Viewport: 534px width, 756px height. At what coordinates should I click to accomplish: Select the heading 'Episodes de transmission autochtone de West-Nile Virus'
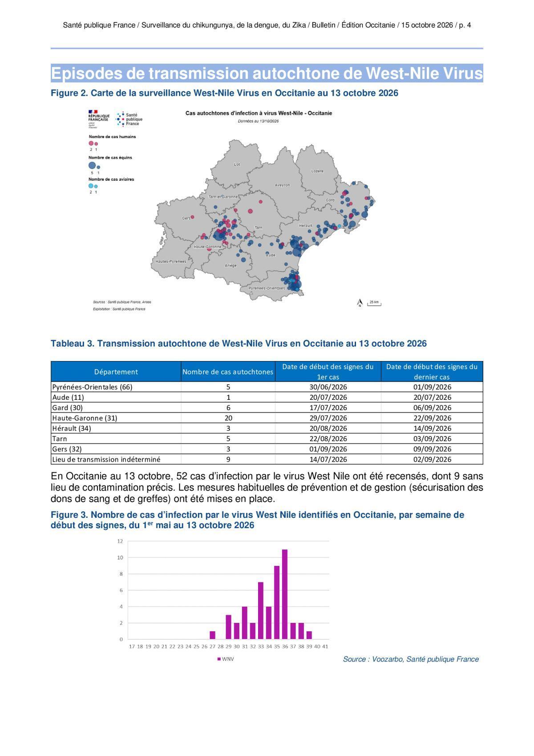tap(267, 73)
